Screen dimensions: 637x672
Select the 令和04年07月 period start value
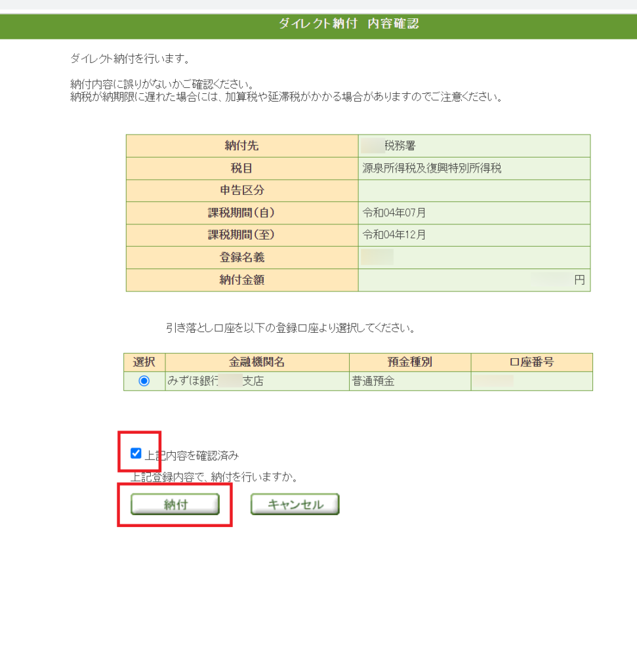click(x=394, y=213)
